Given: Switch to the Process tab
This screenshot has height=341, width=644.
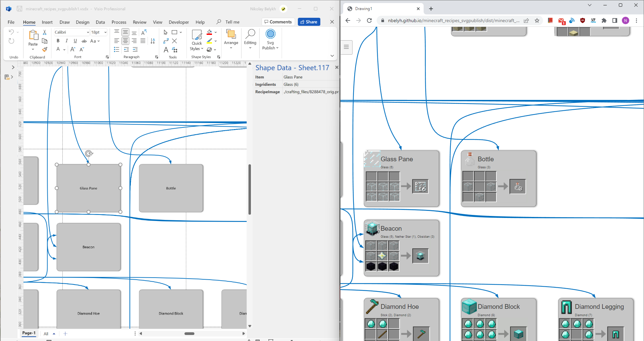Looking at the screenshot, I should (119, 22).
